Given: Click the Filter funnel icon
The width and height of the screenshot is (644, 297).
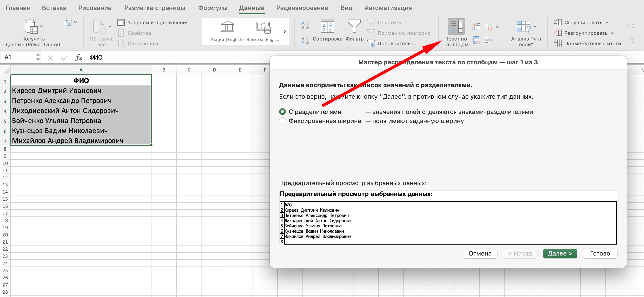Looking at the screenshot, I should point(354,26).
